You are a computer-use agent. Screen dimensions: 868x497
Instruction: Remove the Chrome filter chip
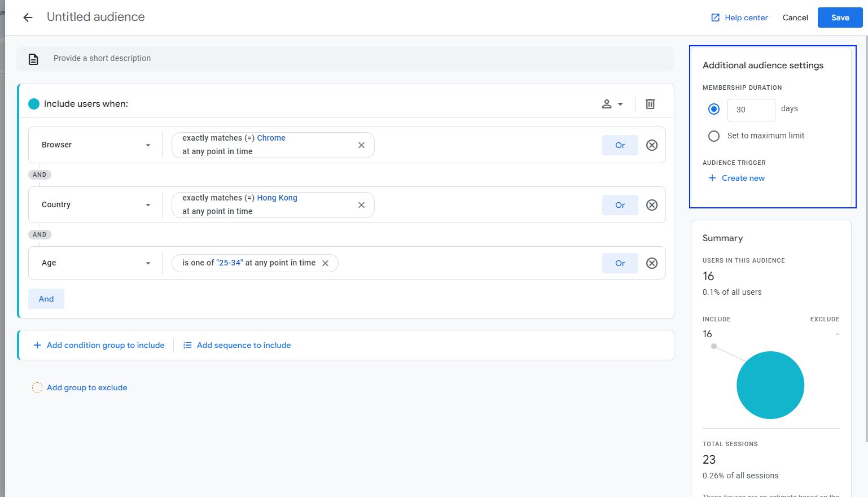[361, 145]
